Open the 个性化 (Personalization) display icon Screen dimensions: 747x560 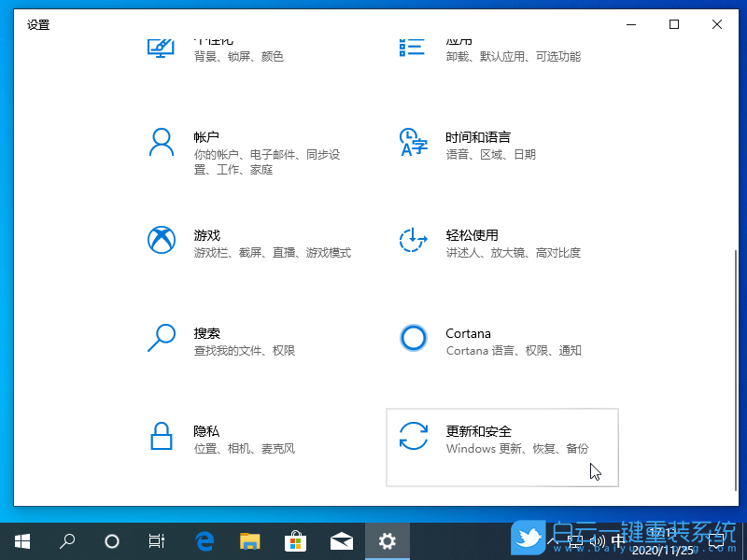pos(161,44)
